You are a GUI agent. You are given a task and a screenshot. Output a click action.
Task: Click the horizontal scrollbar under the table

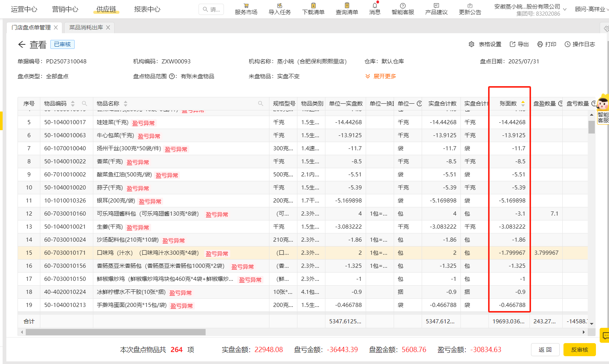pos(116,332)
